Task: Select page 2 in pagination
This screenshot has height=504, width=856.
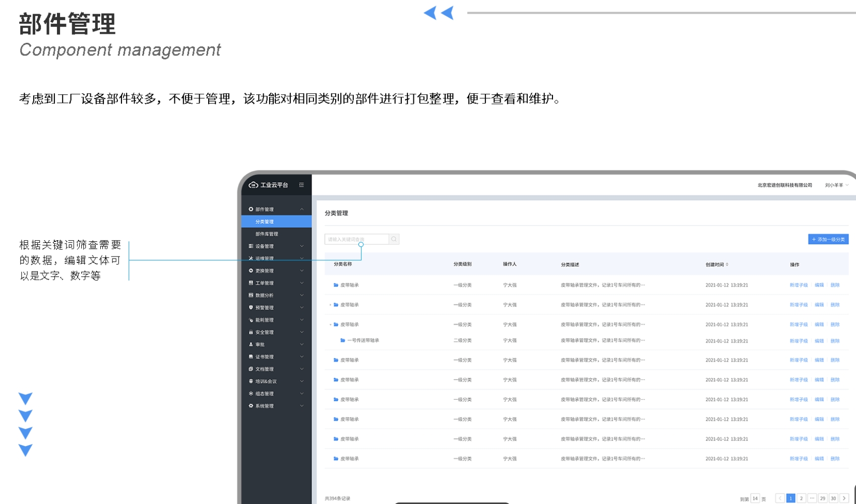Action: pos(801,498)
